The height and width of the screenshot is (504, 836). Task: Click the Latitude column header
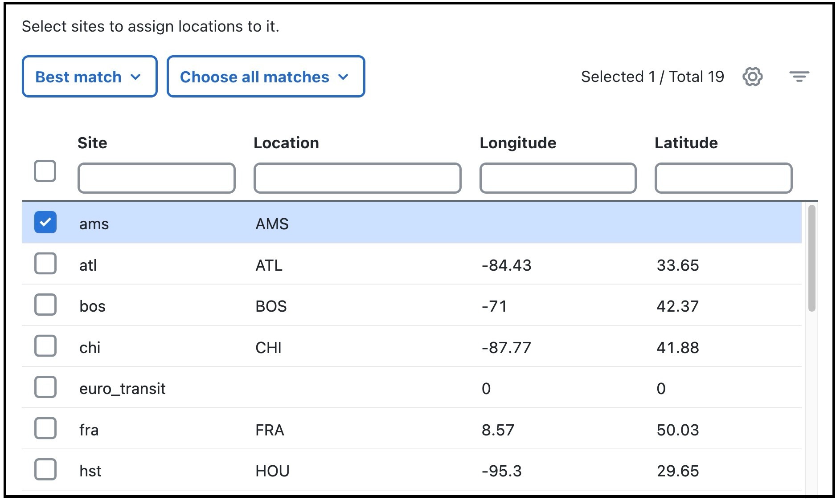[x=686, y=143]
